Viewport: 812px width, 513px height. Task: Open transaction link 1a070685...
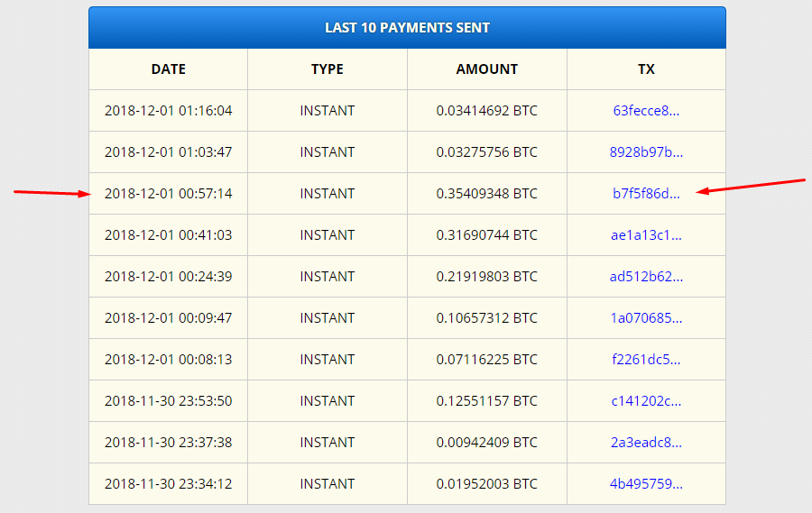646,318
